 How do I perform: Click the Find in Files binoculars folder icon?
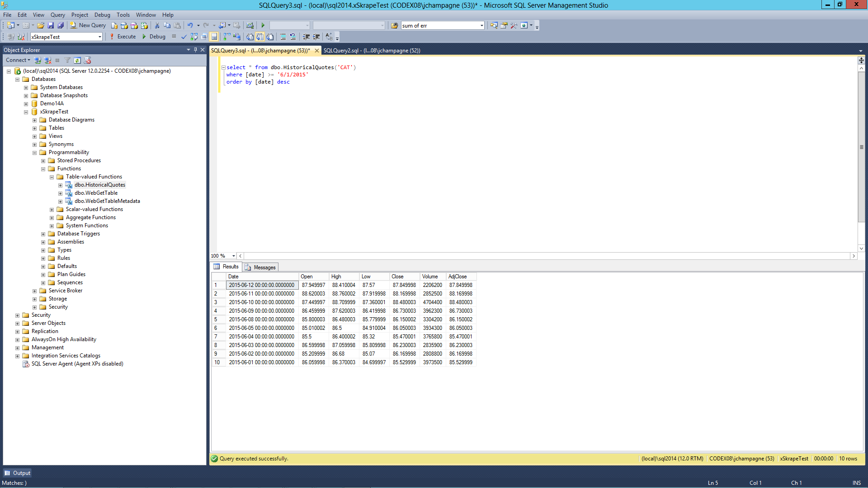pos(394,25)
